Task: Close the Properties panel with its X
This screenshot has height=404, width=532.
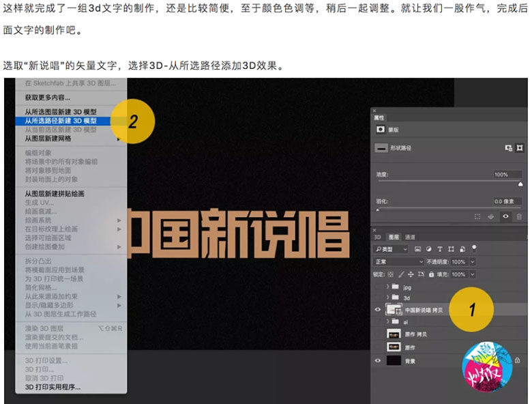Action: point(374,111)
